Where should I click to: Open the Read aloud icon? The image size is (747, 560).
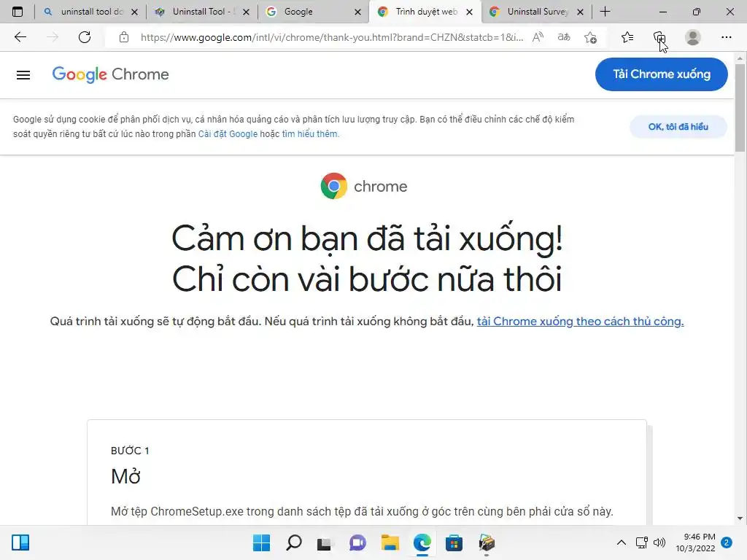[538, 37]
